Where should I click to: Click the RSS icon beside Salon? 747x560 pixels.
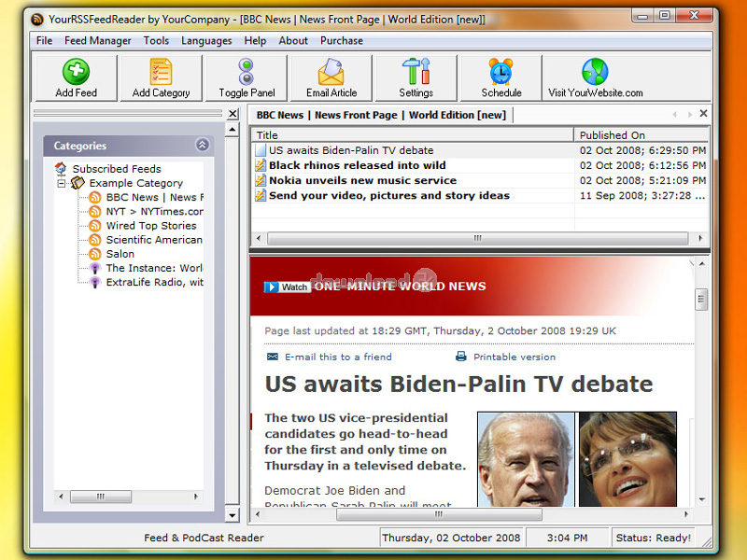tap(95, 254)
